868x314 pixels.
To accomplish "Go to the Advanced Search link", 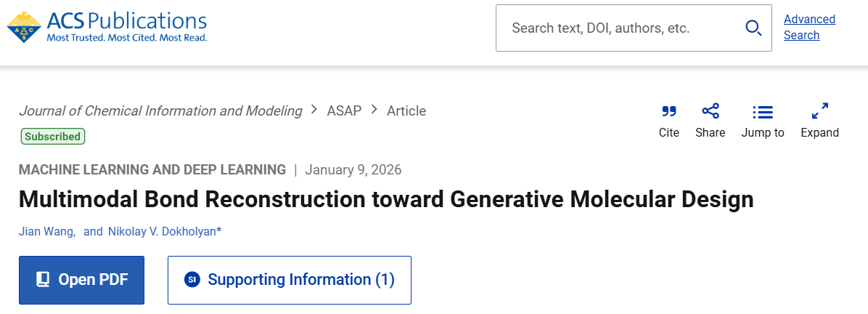I will pos(808,27).
